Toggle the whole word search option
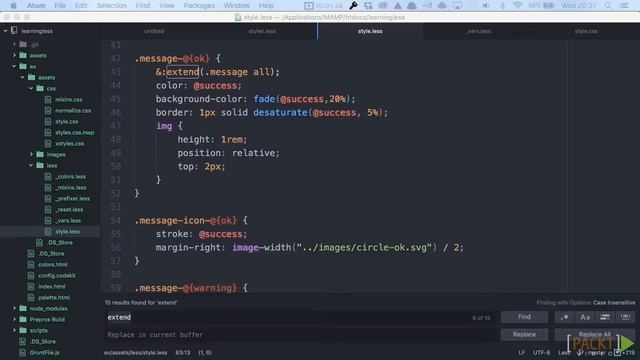Viewport: 640px width, 360px height. tap(625, 317)
